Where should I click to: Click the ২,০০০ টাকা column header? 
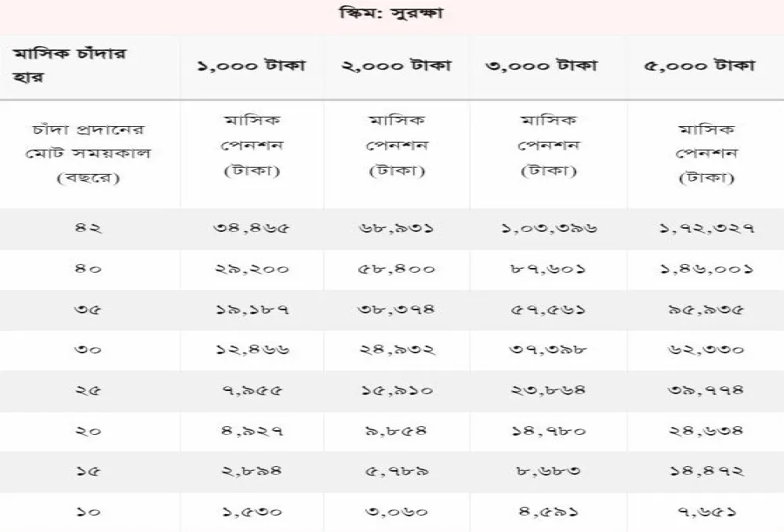pos(397,66)
